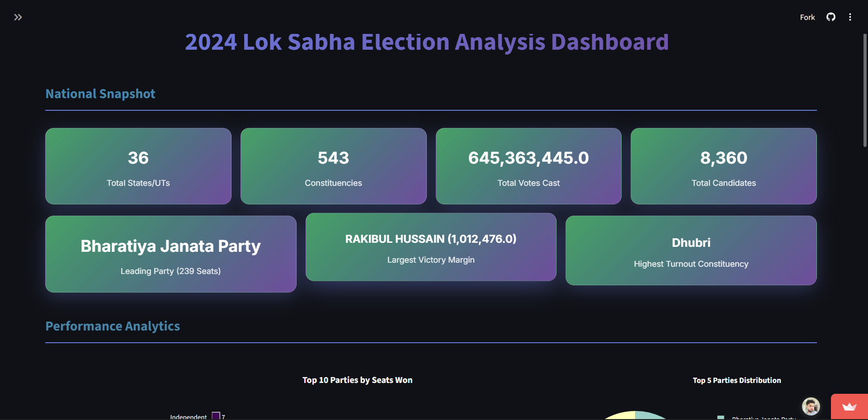The image size is (868, 420).
Task: Click the Total Candidates stat card
Action: click(x=723, y=166)
